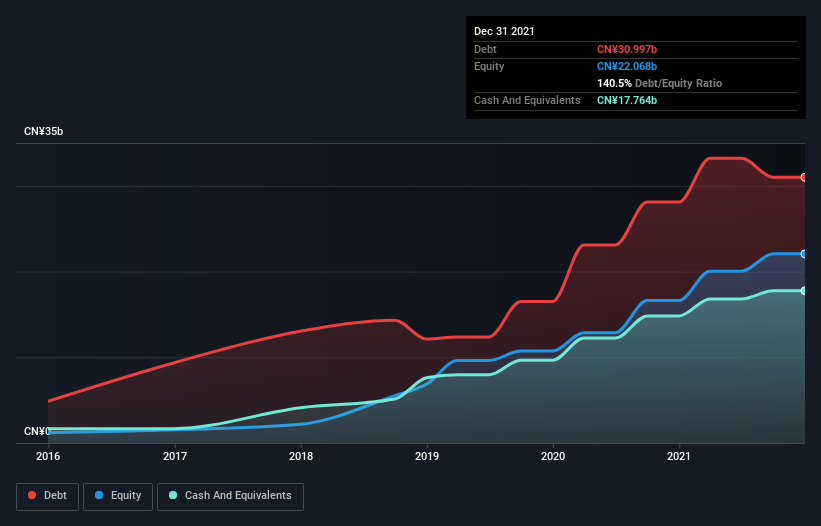Click the CN¥0 y-axis label
The height and width of the screenshot is (526, 821).
point(37,431)
